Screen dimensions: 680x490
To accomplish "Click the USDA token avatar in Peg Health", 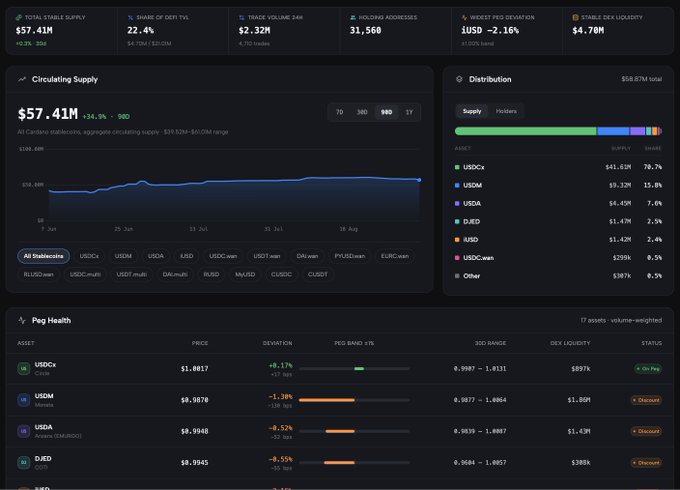I will (x=24, y=431).
